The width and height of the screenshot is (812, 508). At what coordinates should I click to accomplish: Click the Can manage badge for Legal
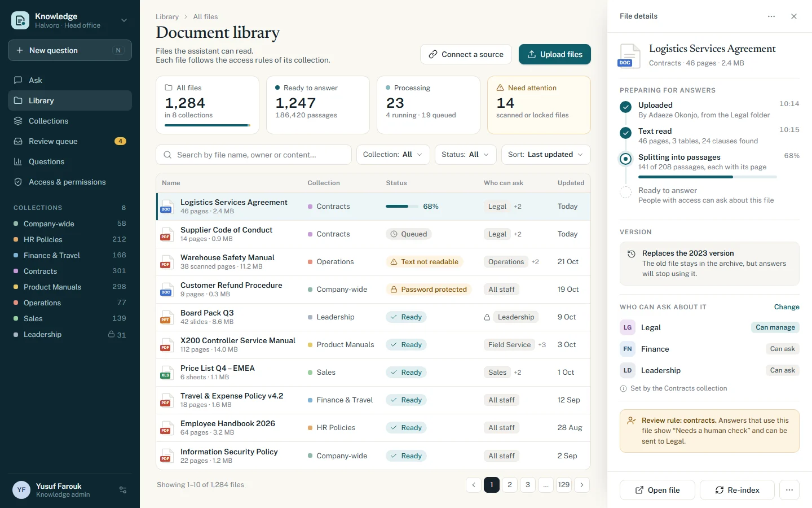click(x=775, y=327)
